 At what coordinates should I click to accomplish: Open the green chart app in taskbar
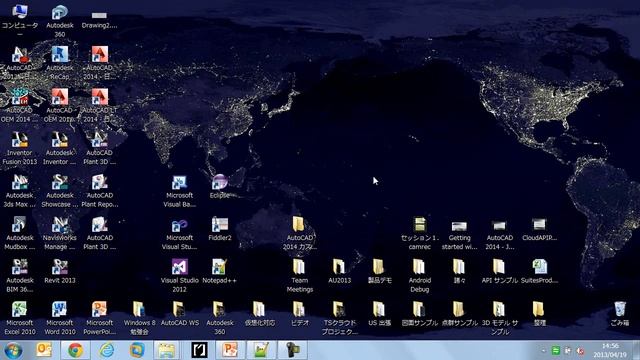coord(261,350)
